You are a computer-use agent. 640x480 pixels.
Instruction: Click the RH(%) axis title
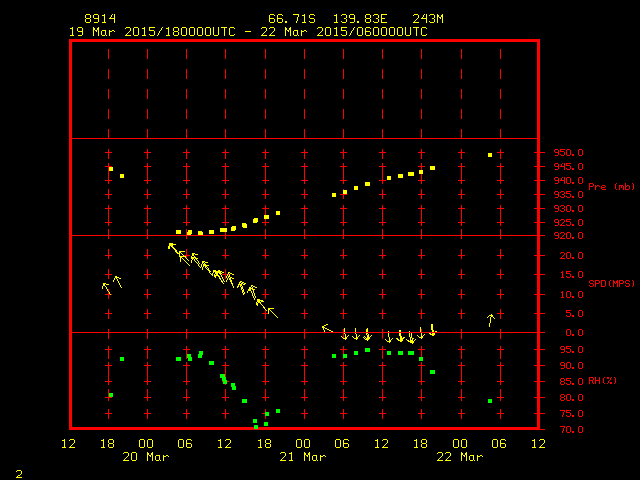pos(602,381)
